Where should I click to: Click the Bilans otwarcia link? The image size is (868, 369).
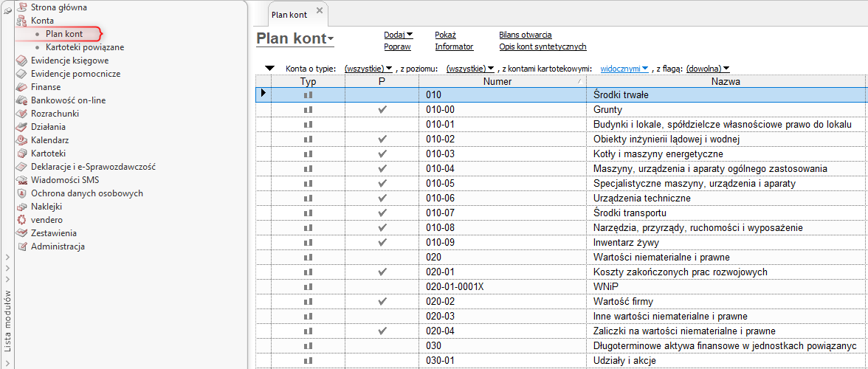point(526,35)
